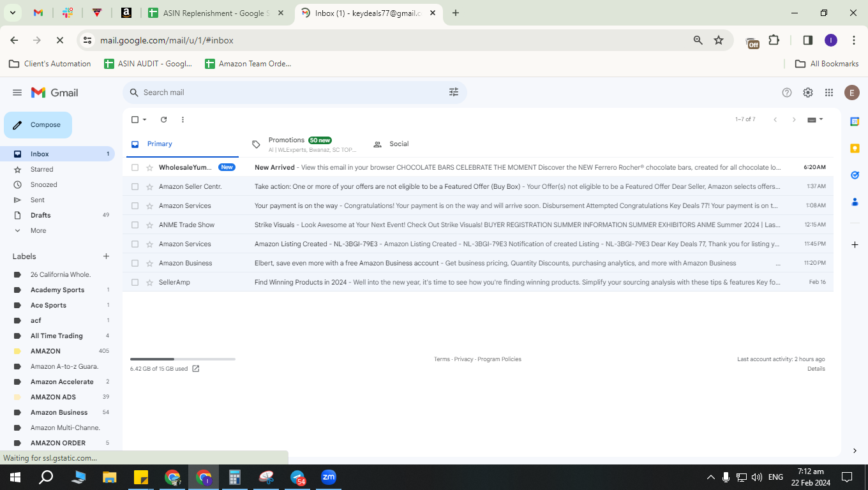
Task: Open Chrome tab search dropdown
Action: (12, 13)
